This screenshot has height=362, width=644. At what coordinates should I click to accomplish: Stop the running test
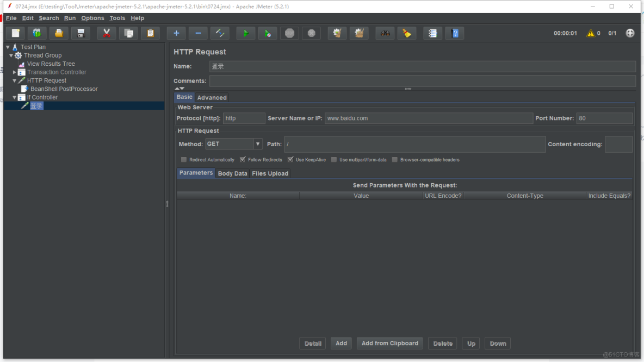tap(289, 33)
